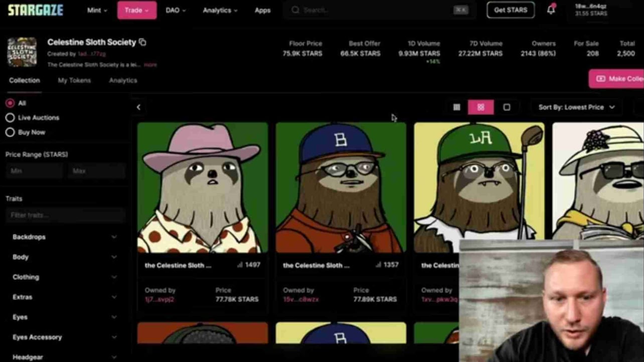Viewport: 644px width, 362px height.
Task: Switch to the collection Analytics tab
Action: click(x=123, y=80)
